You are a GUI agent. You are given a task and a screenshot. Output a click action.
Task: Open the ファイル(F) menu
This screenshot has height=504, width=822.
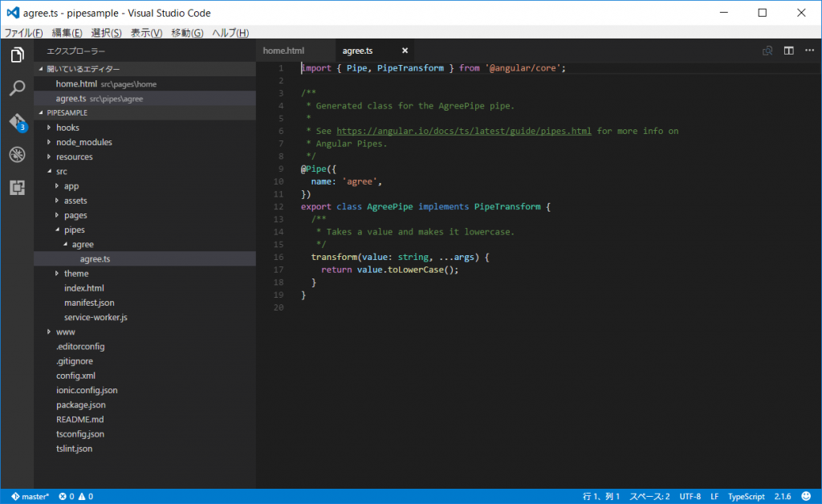tap(23, 33)
